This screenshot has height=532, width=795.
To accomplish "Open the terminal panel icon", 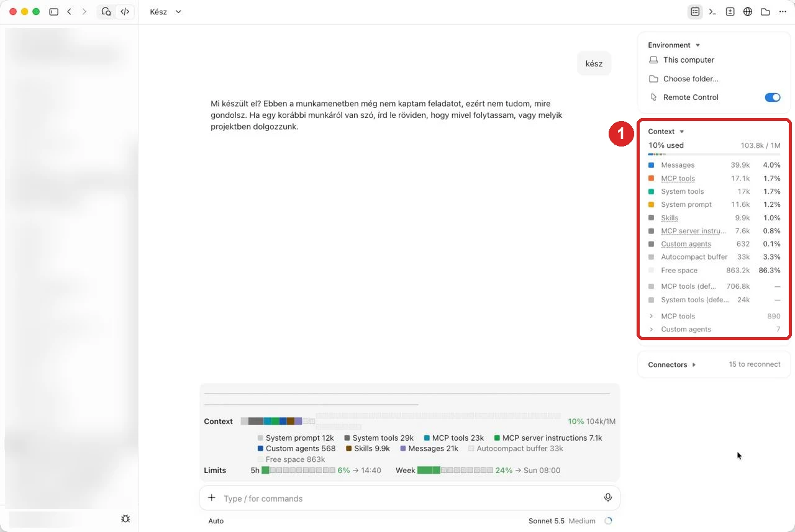I will pos(713,12).
